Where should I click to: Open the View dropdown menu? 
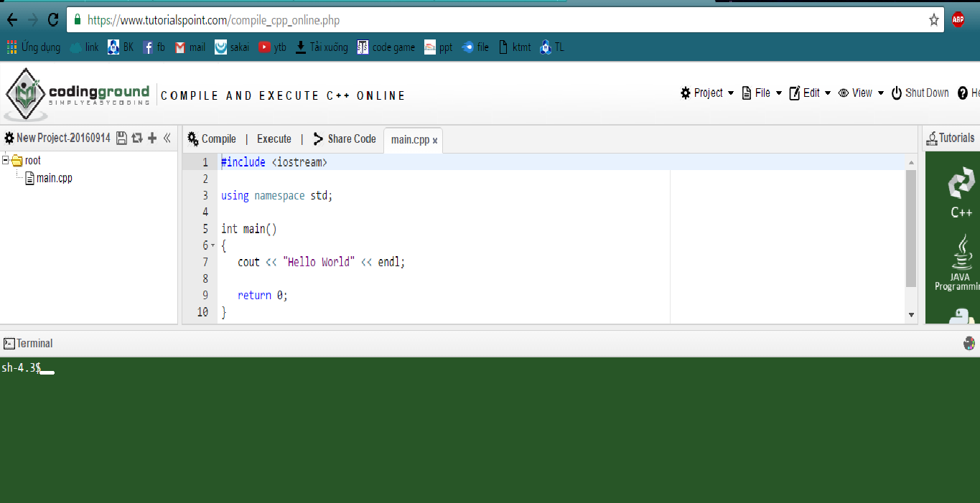click(861, 93)
